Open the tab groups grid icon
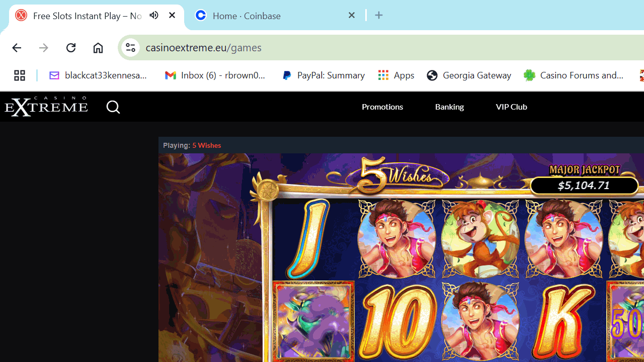This screenshot has width=644, height=362. pos(20,75)
